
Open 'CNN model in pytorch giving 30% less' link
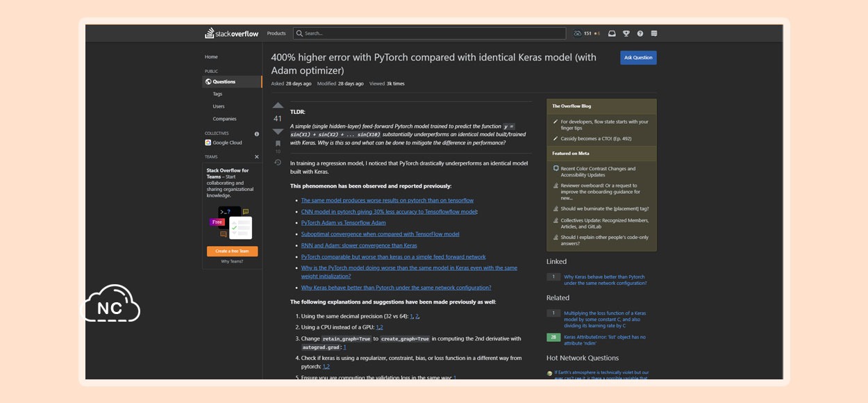coord(389,212)
